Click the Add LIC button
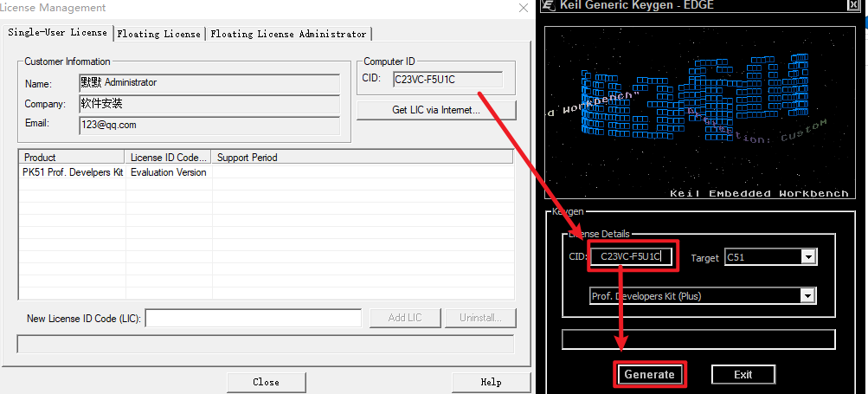Image resolution: width=868 pixels, height=394 pixels. tap(405, 318)
